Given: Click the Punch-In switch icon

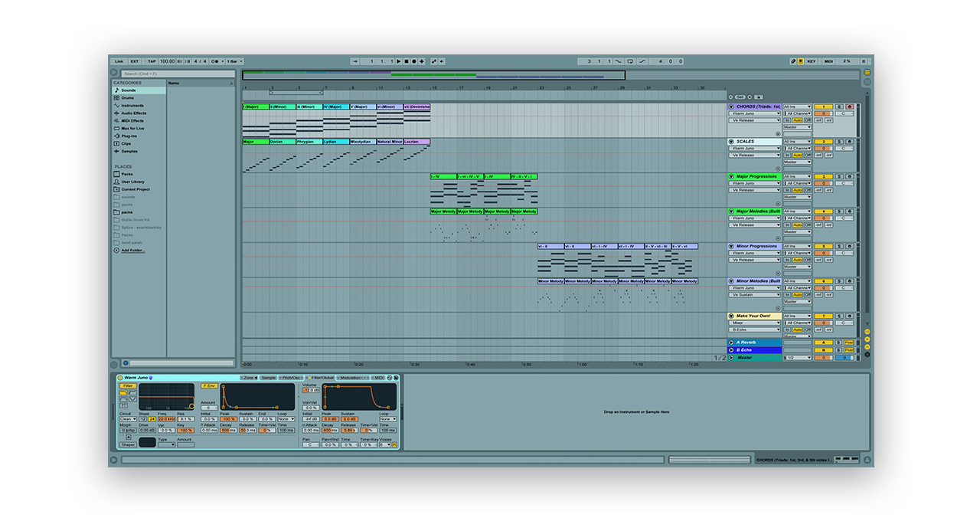Looking at the screenshot, I should point(618,61).
